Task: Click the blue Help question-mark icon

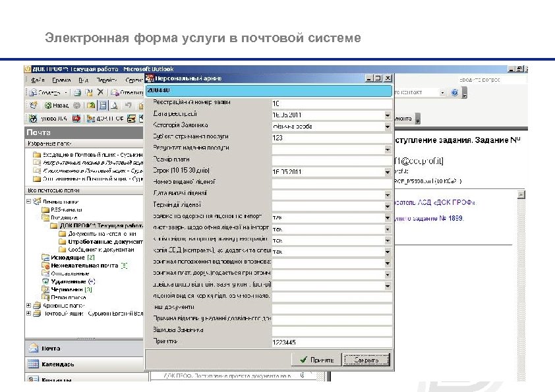Action: point(454,92)
